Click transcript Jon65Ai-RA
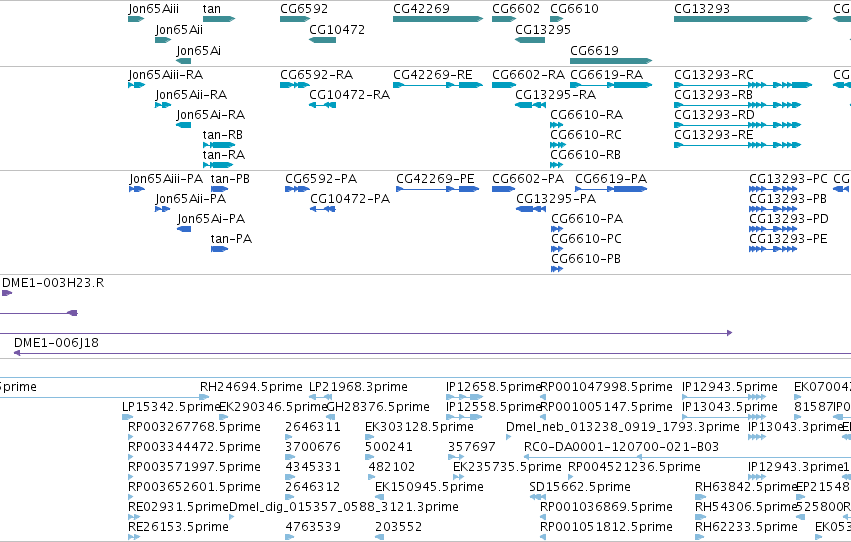 click(x=183, y=125)
